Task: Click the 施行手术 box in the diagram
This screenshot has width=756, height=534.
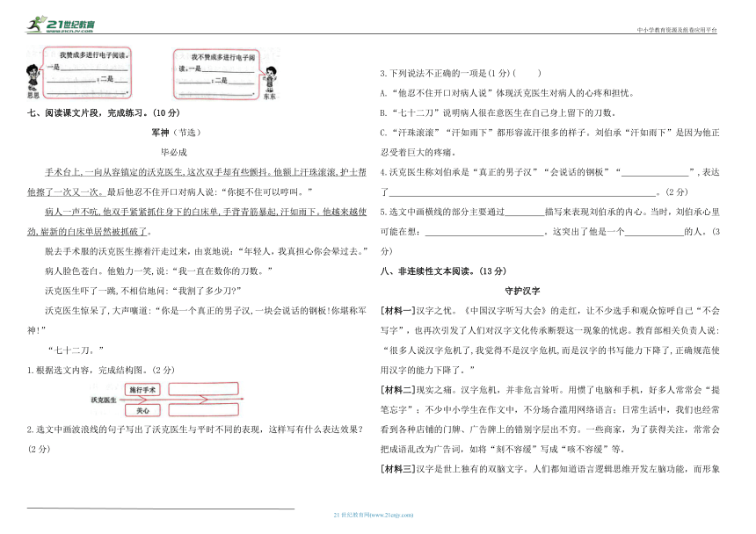Action: (x=142, y=390)
